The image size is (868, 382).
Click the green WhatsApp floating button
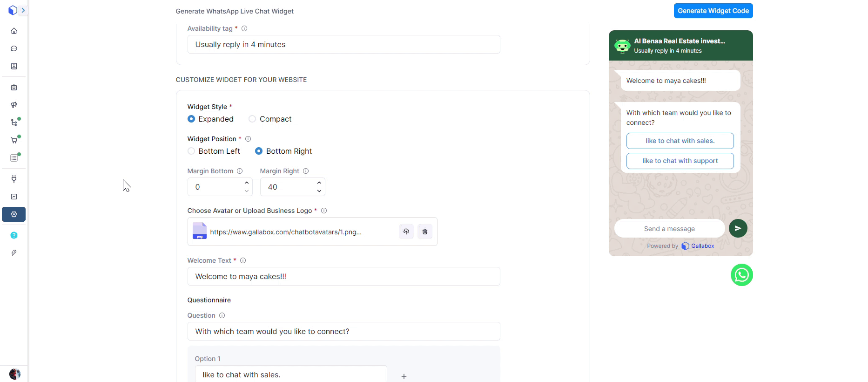[x=741, y=275]
